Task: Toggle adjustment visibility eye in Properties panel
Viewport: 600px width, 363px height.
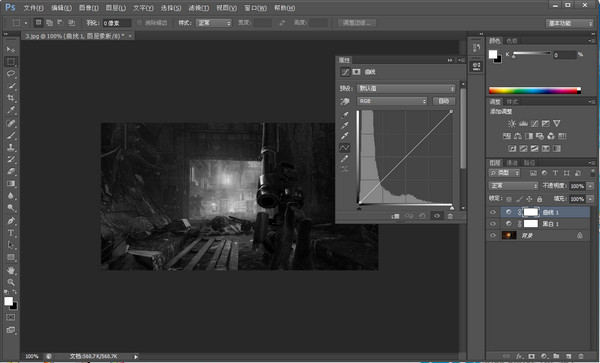Action: click(437, 216)
